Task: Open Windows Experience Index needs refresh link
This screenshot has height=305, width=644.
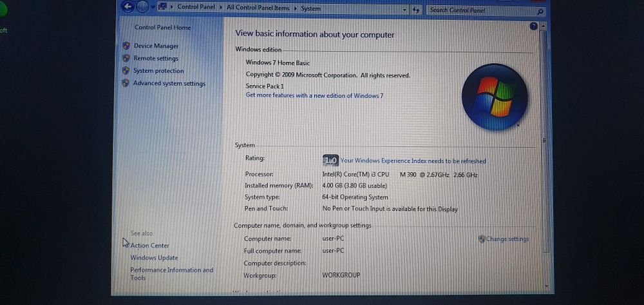Action: point(413,161)
